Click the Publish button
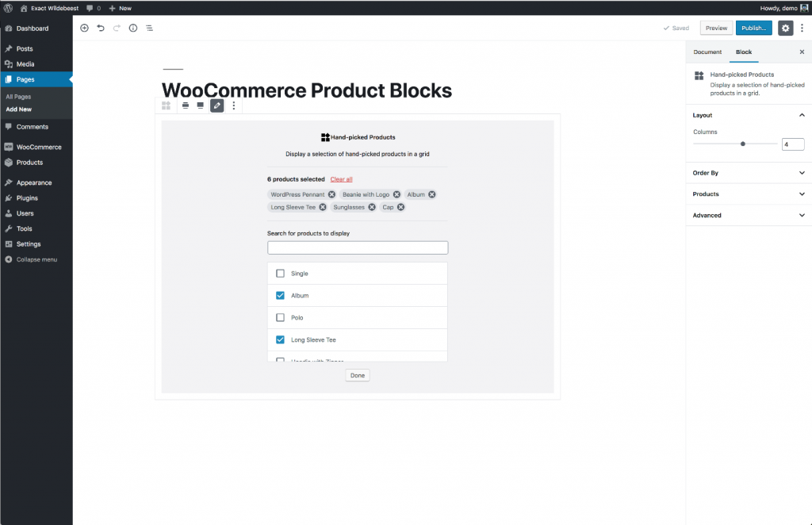The height and width of the screenshot is (525, 812). coord(753,28)
